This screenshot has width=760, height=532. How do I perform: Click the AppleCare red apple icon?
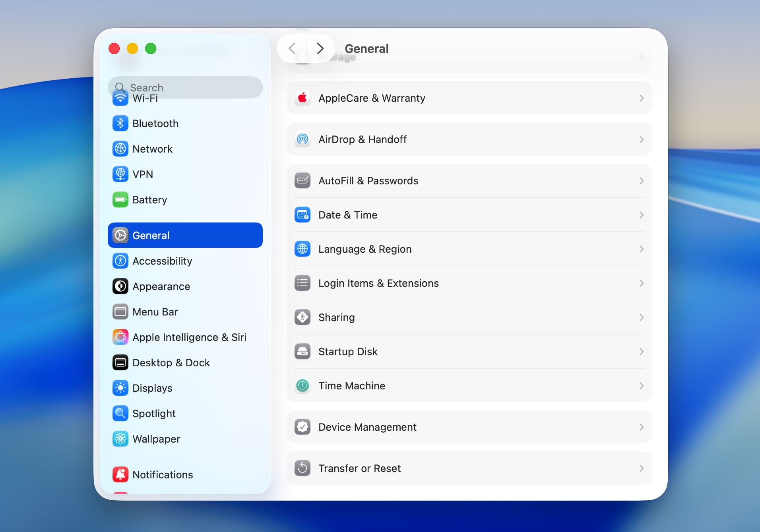coord(302,98)
